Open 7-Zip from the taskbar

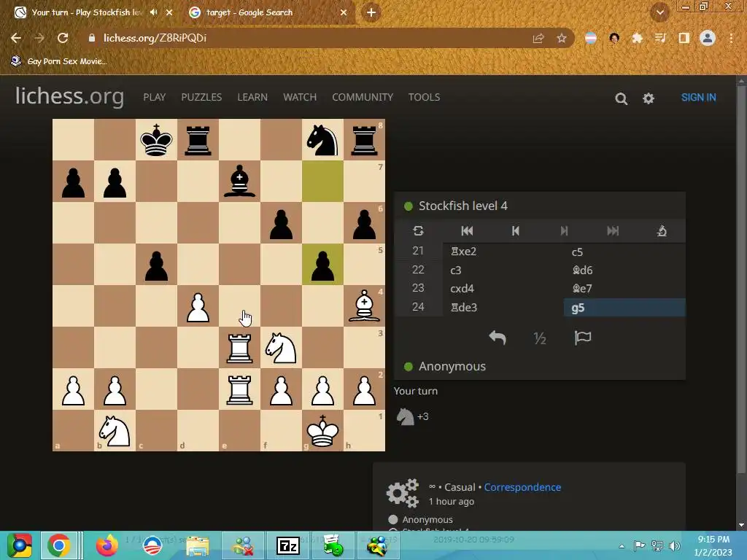pos(287,545)
